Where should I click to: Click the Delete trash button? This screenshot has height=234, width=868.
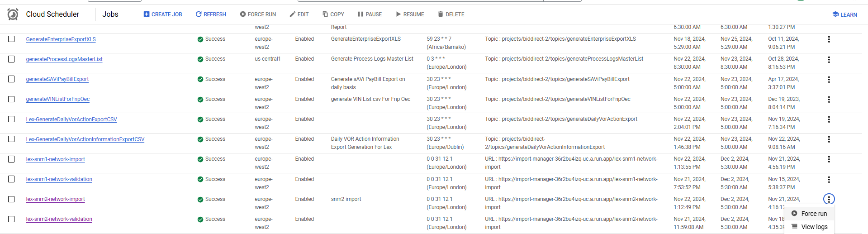[451, 14]
